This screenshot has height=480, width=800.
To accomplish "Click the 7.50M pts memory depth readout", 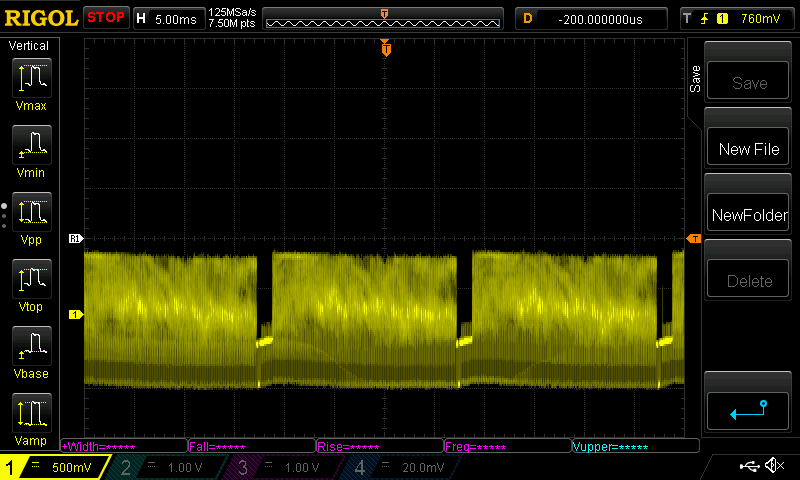I will [232, 23].
